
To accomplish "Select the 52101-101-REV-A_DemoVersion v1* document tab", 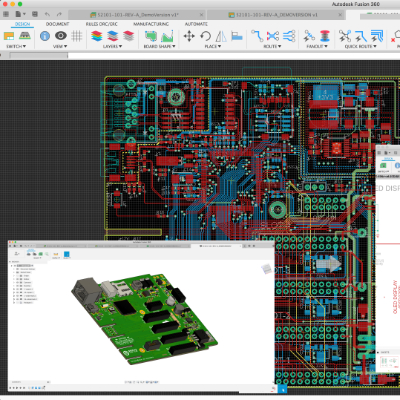I will pos(137,15).
